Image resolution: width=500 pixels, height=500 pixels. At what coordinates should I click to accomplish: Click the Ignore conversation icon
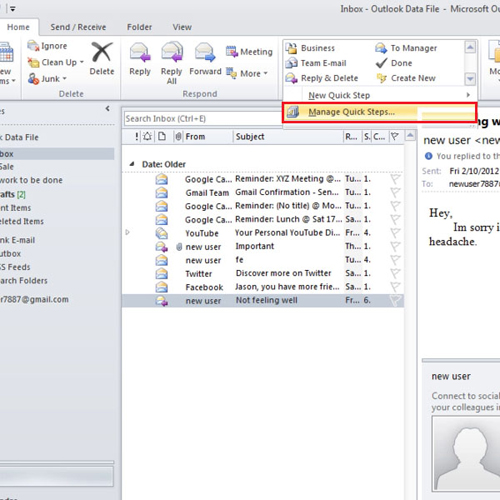(x=33, y=46)
